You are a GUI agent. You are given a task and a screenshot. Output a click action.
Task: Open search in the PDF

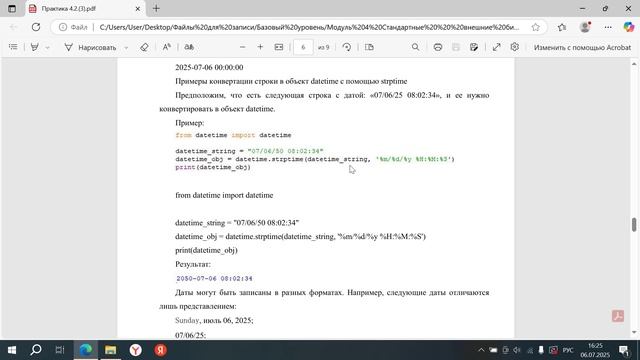pos(416,47)
